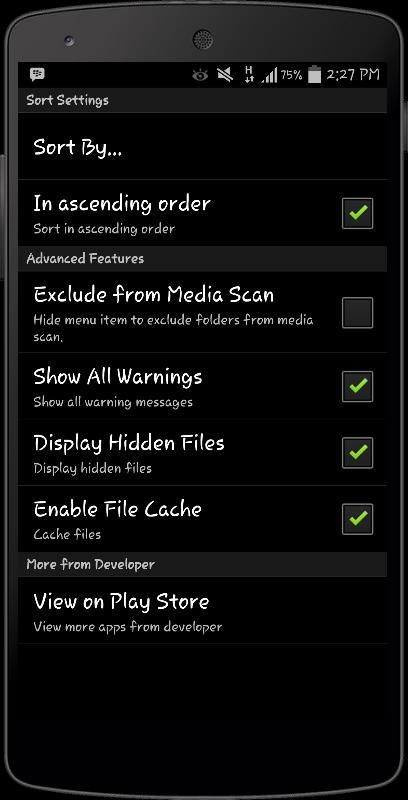Disable the Display Hidden Files checkbox
The height and width of the screenshot is (800, 408).
(x=358, y=453)
